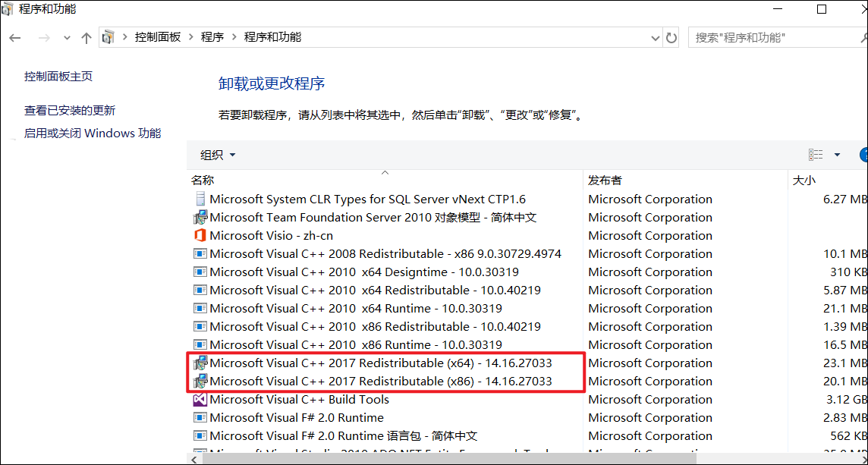
Task: Click the Visual C++ Build Tools icon
Action: click(x=200, y=400)
